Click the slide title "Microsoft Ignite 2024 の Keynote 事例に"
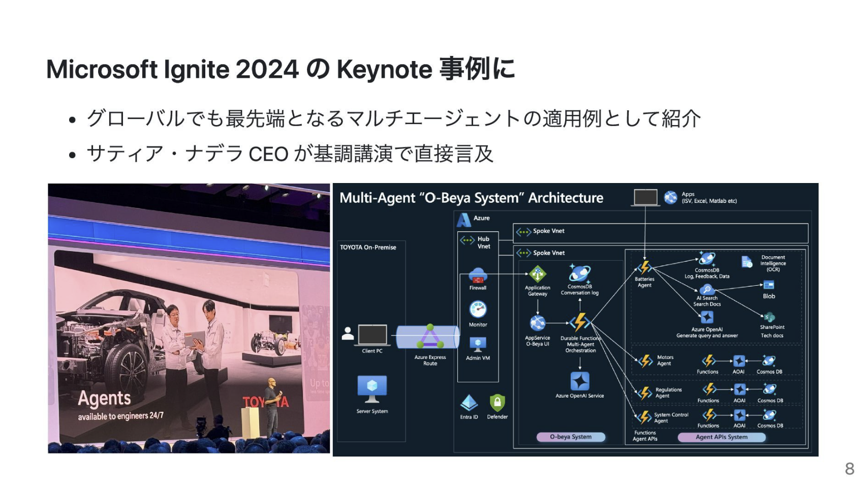The image size is (868, 484). tap(281, 69)
